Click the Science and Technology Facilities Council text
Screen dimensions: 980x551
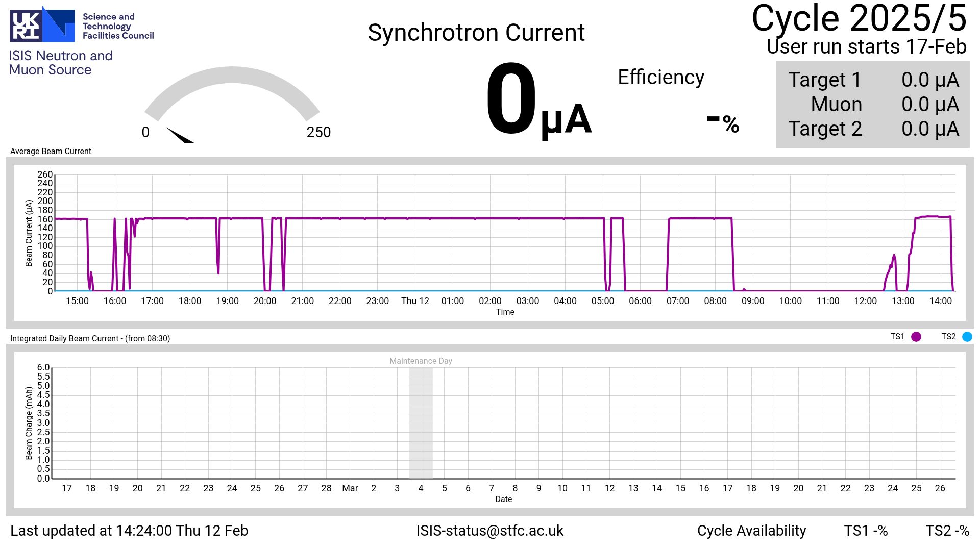[x=118, y=26]
